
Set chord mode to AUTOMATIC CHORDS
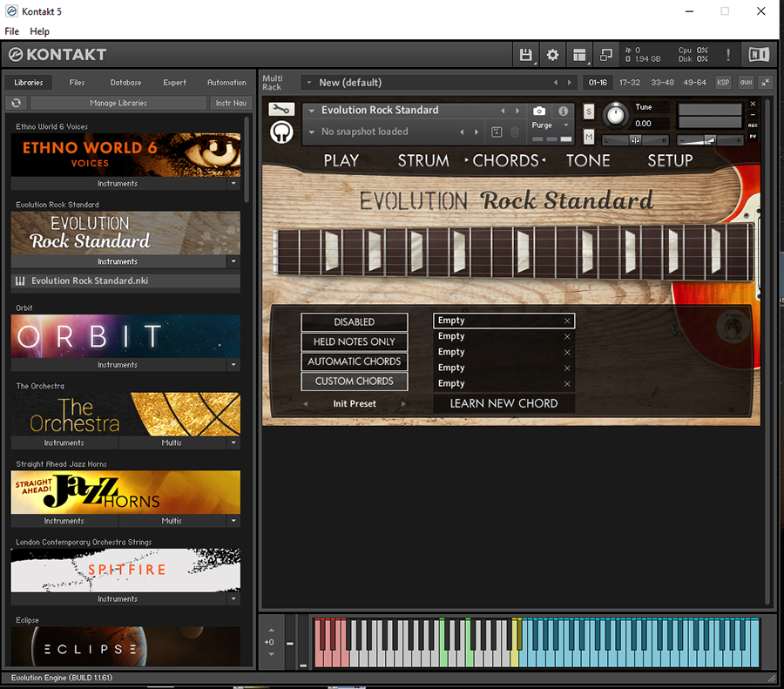(355, 361)
